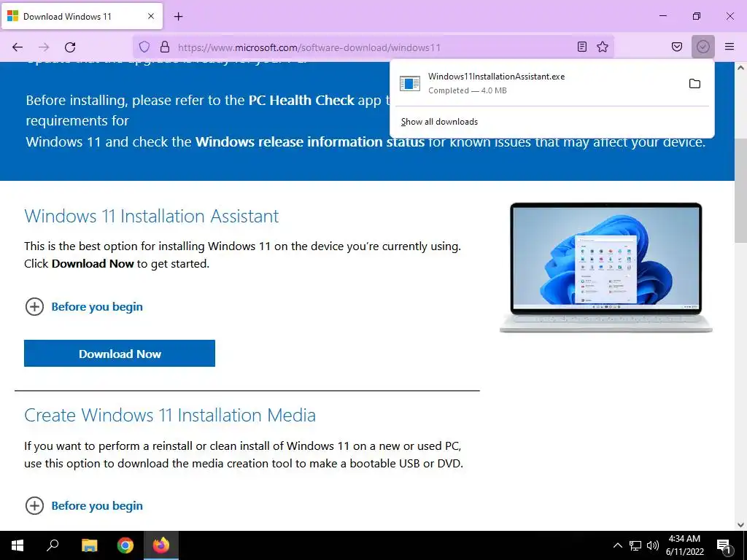Click the scrollbar down arrow
Screen dimensions: 747x560
(740, 525)
